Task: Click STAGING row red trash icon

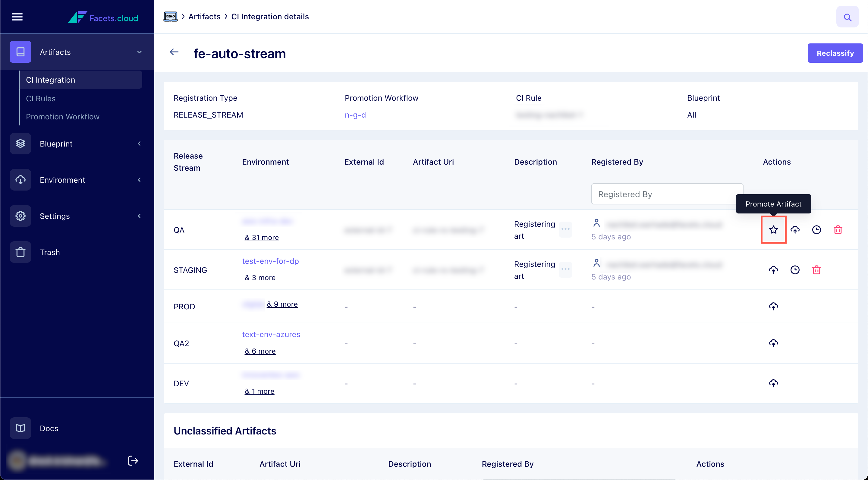Action: tap(816, 270)
